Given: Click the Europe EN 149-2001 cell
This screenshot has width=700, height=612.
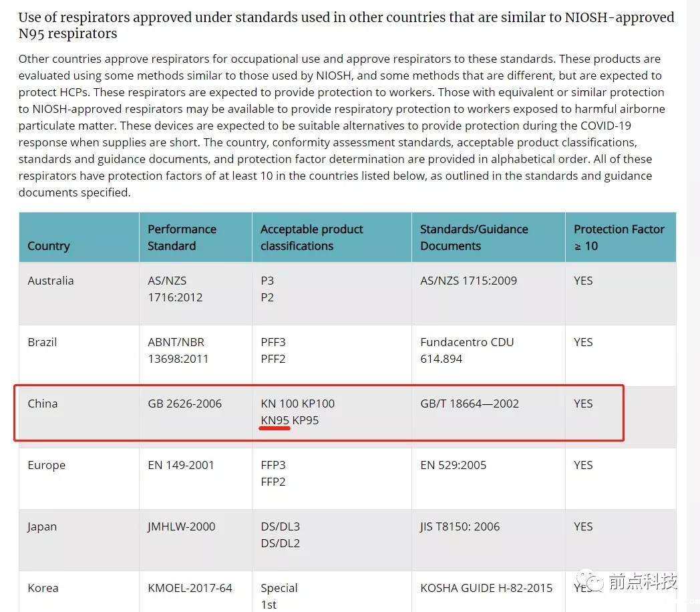Looking at the screenshot, I should pyautogui.click(x=181, y=465).
